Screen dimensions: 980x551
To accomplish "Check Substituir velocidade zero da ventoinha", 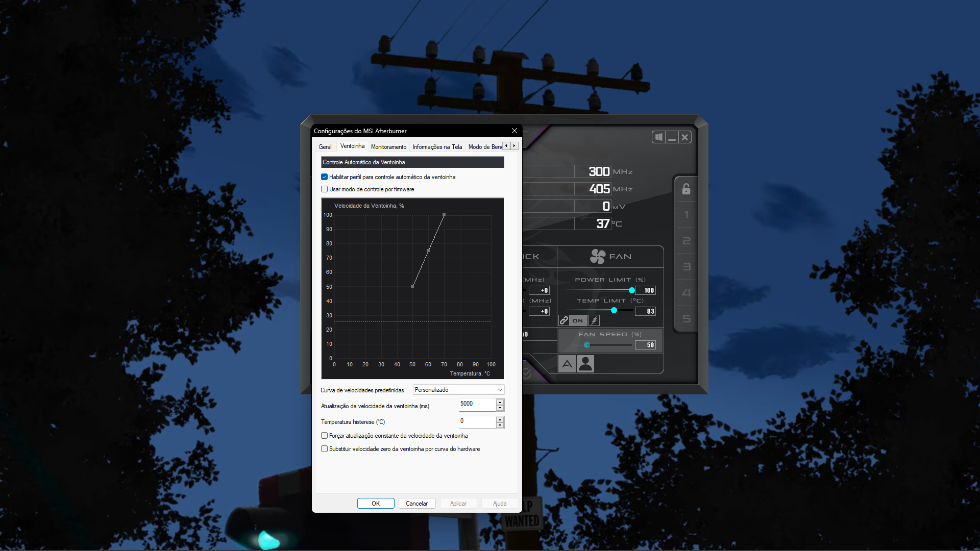I will pos(324,449).
